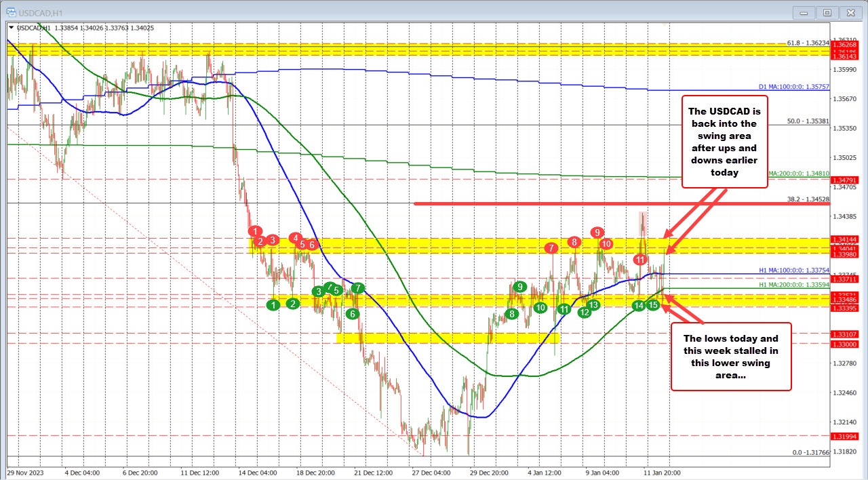Click the green circle marker numbered 12
Image resolution: width=868 pixels, height=480 pixels.
pyautogui.click(x=585, y=312)
